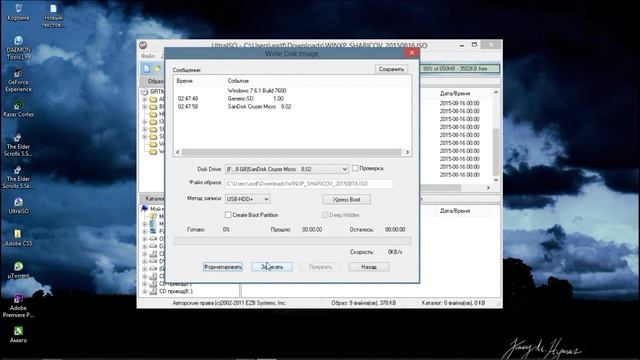Screen dimensions: 640x360
Task: Click the 99% of 650MB capacity bar
Action: 460,69
